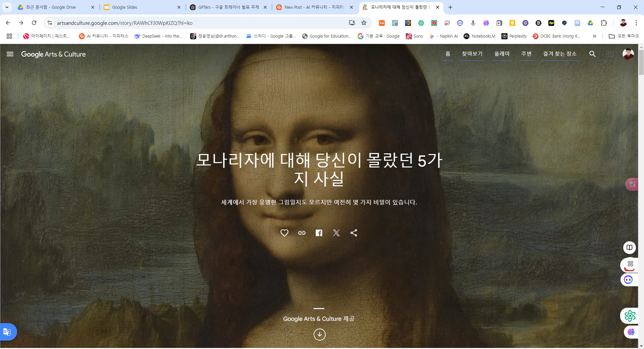Image resolution: width=644 pixels, height=349 pixels.
Task: Share the story on X
Action: click(x=336, y=233)
